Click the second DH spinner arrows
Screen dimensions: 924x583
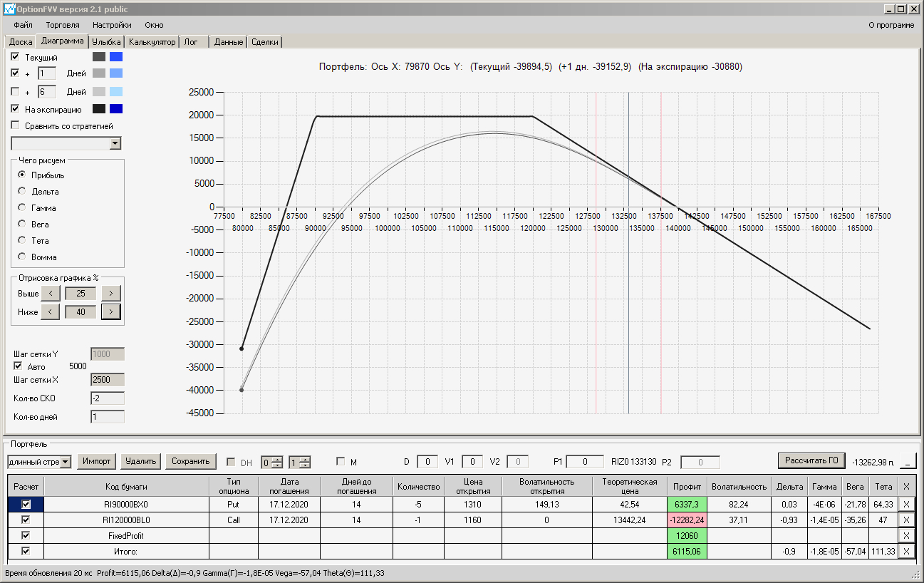click(x=305, y=462)
